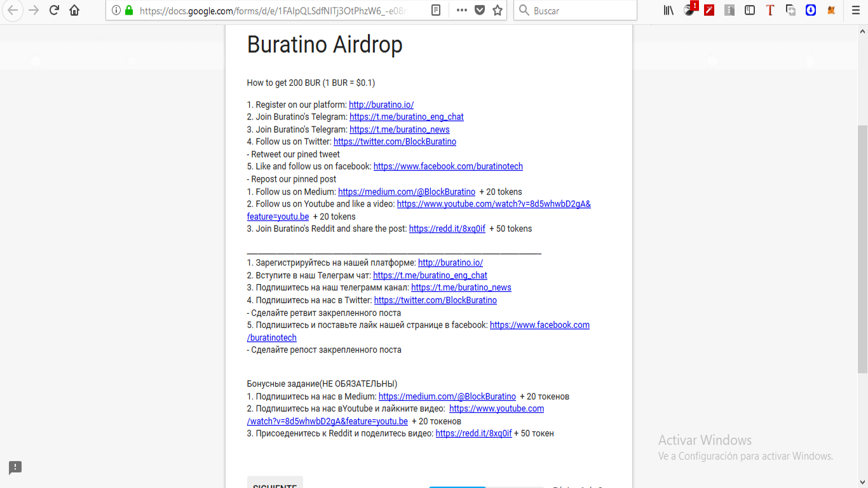Open Facebook link after 'Like and follow us'
This screenshot has width=868, height=488.
pyautogui.click(x=448, y=166)
